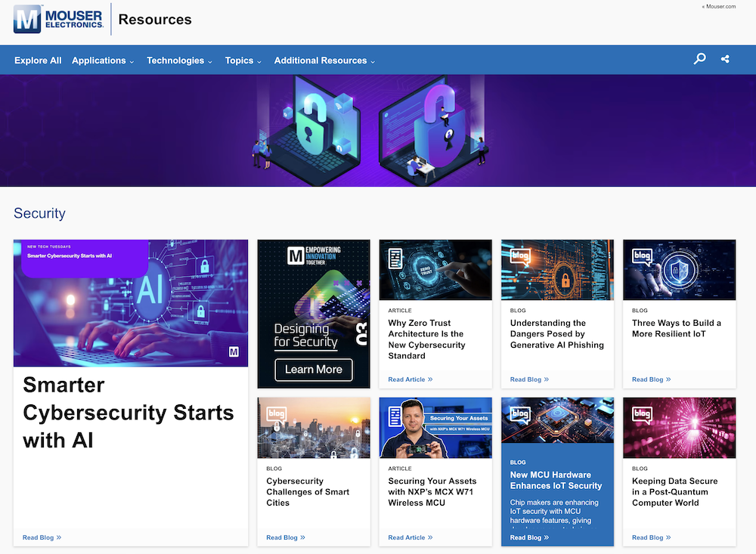Image resolution: width=756 pixels, height=554 pixels.
Task: Open New MCU Hardware Enhances IoT Security title
Action: point(556,480)
